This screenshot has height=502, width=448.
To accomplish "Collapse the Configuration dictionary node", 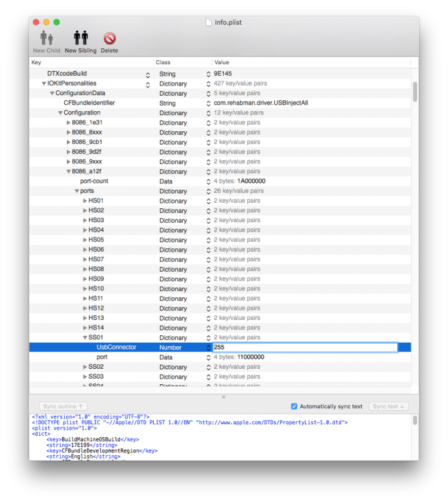I will pos(60,113).
